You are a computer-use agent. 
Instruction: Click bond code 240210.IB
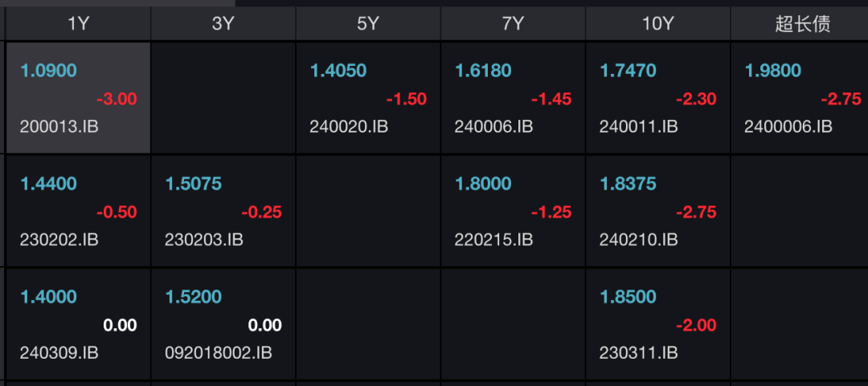click(x=638, y=240)
